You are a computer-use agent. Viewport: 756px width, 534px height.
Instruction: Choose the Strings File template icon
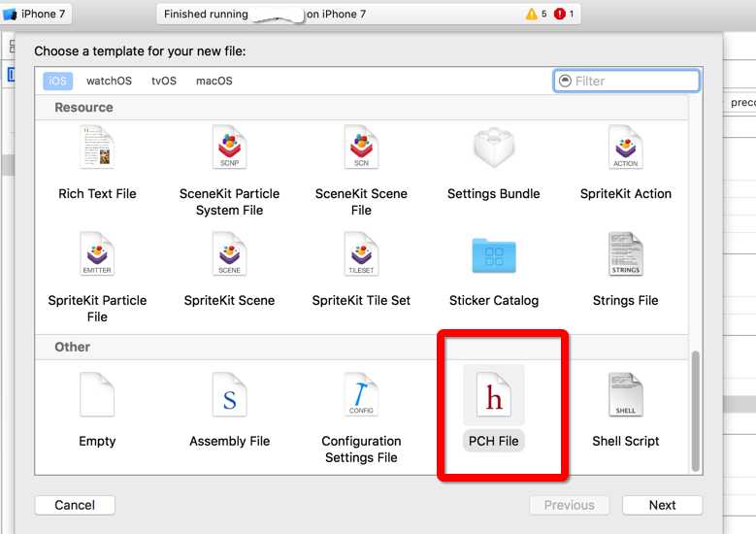tap(625, 253)
